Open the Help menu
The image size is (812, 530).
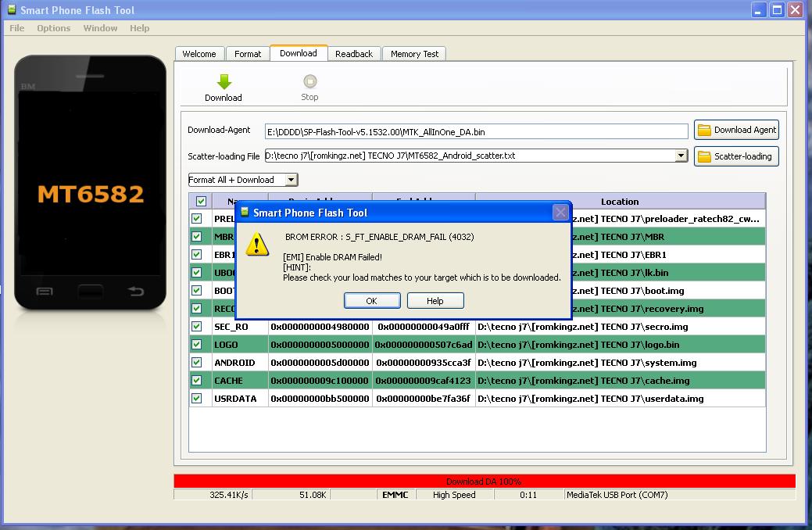pos(139,28)
